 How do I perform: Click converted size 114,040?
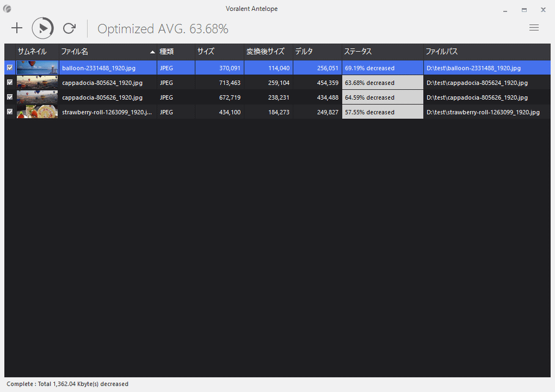279,68
